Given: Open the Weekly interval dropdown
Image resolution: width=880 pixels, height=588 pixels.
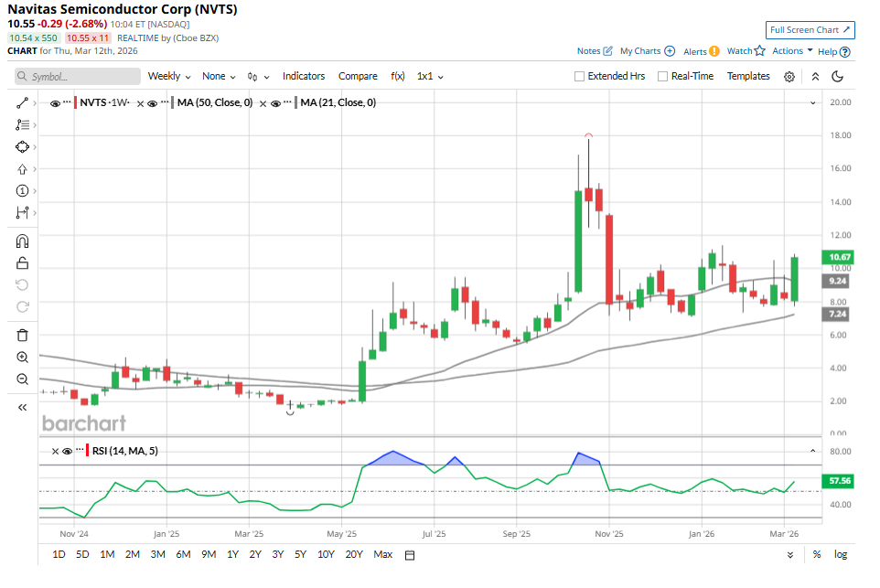Looking at the screenshot, I should 169,76.
